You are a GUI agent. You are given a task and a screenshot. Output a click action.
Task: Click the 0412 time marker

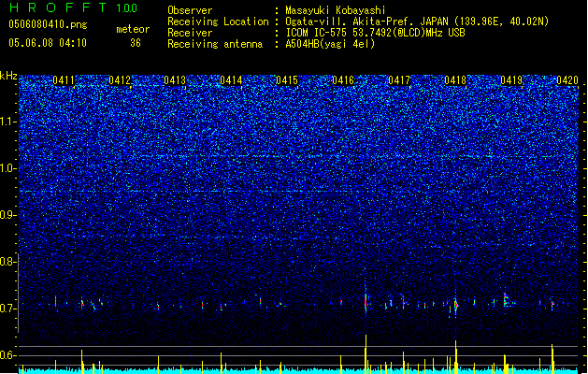[x=120, y=80]
